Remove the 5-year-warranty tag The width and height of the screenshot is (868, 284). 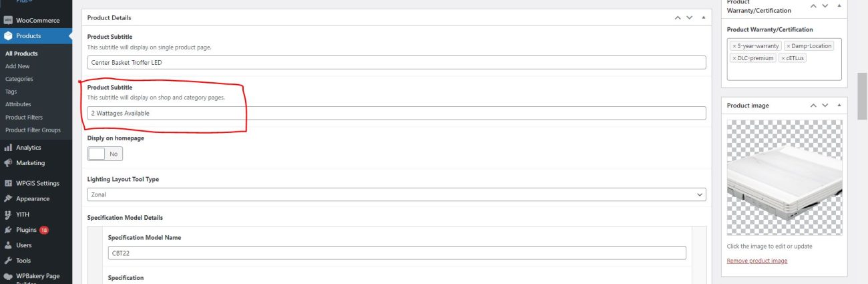734,46
